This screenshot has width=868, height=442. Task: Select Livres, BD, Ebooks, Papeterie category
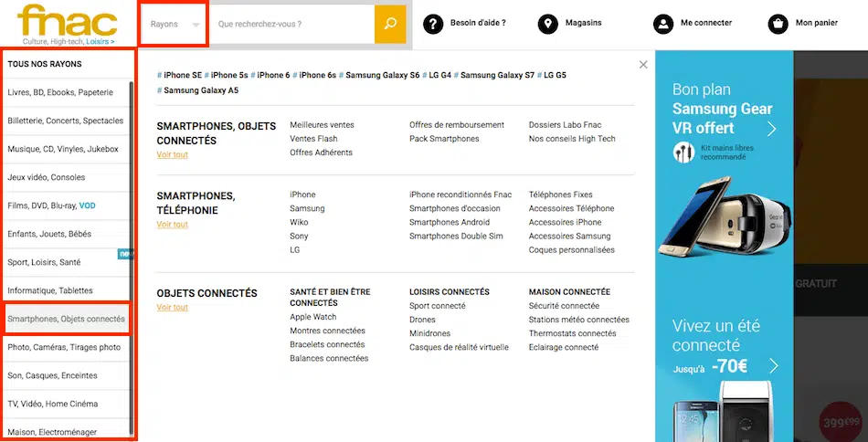coord(60,92)
